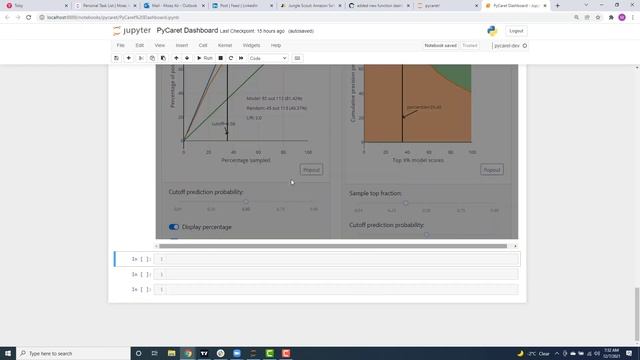Restart kernel and rerun all with the fast-forward icon

[241, 58]
